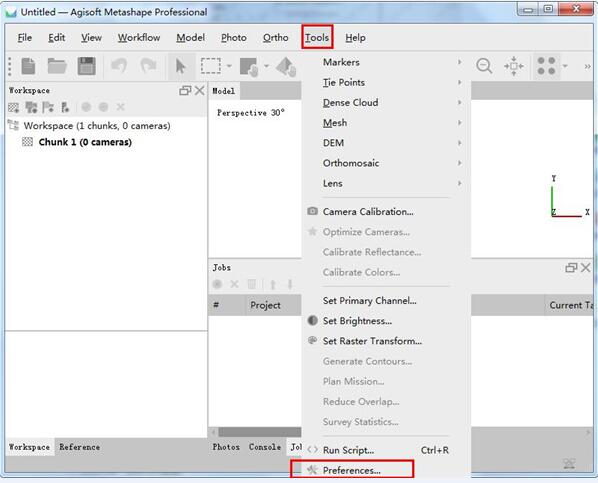Image resolution: width=598 pixels, height=483 pixels.
Task: Expand the Lens submenu
Action: 385,184
